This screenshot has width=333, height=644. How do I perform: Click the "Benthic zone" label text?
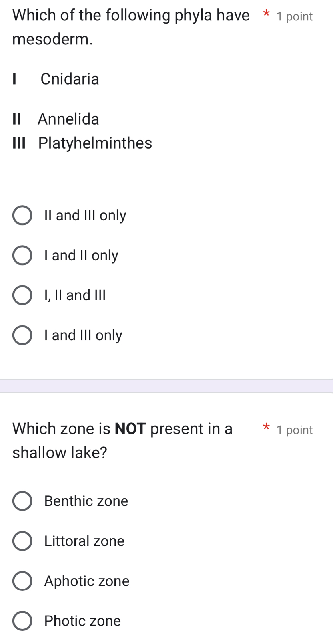(86, 501)
